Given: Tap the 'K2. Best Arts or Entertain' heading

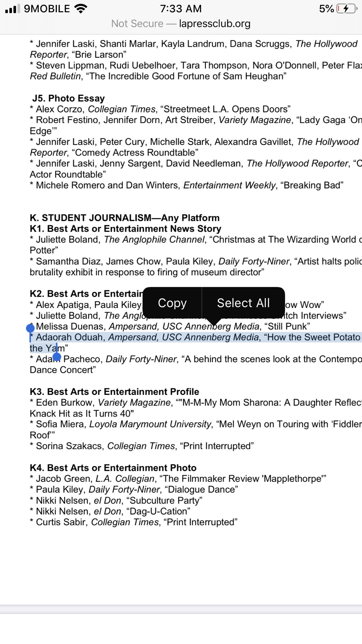Looking at the screenshot, I should click(x=86, y=294).
